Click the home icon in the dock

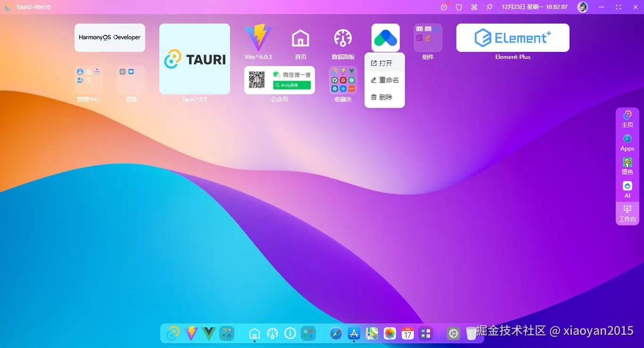(x=255, y=333)
